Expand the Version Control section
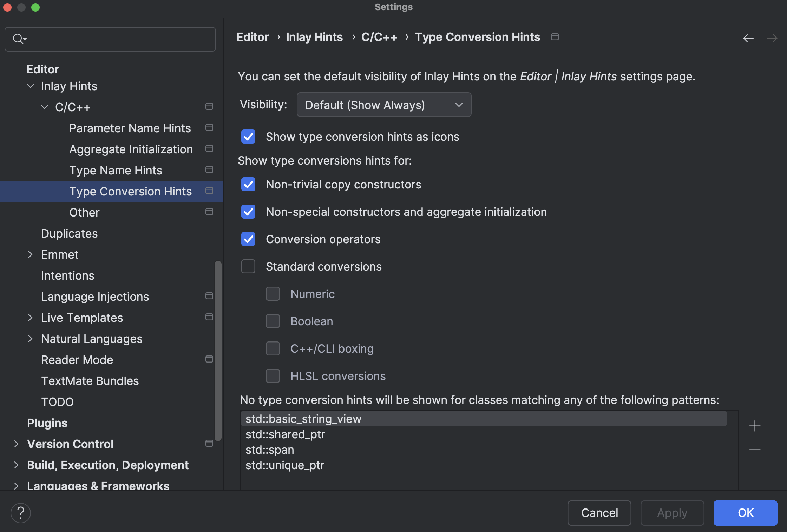The height and width of the screenshot is (532, 787). (16, 444)
